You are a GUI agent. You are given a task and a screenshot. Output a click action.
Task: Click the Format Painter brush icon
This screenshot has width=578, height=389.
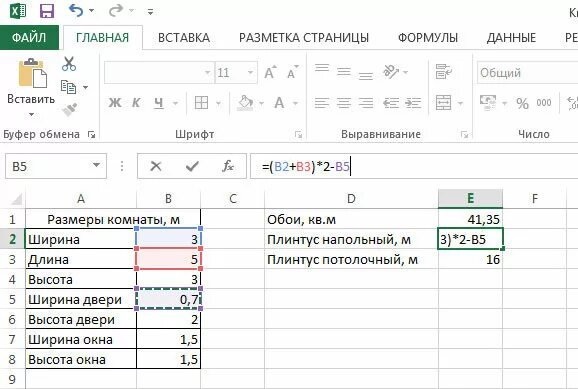coord(69,110)
